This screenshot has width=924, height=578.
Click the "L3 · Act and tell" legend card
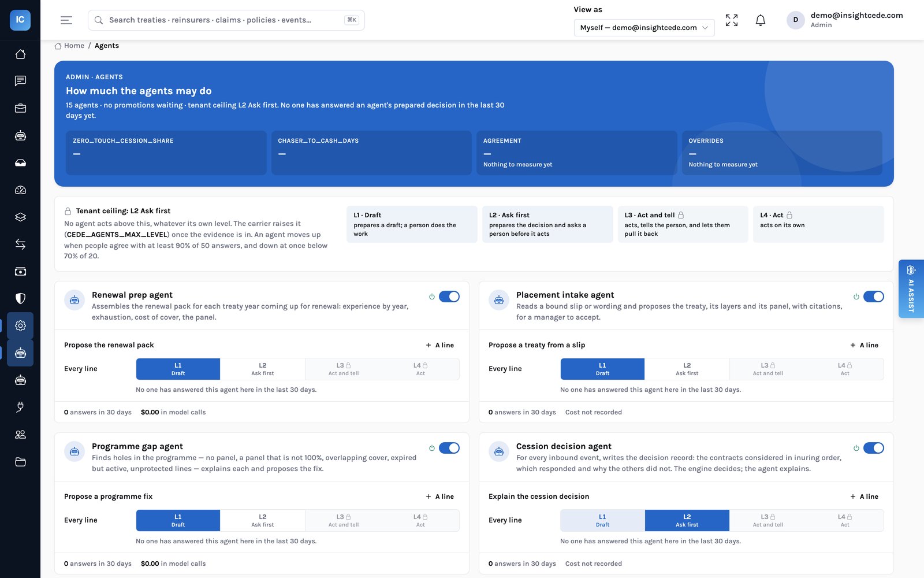[683, 224]
